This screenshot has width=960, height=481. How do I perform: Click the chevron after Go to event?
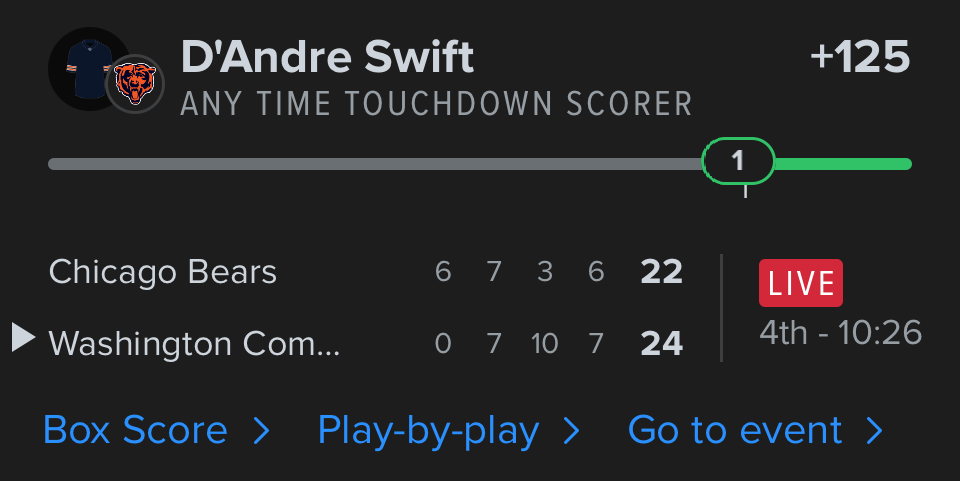coord(875,431)
